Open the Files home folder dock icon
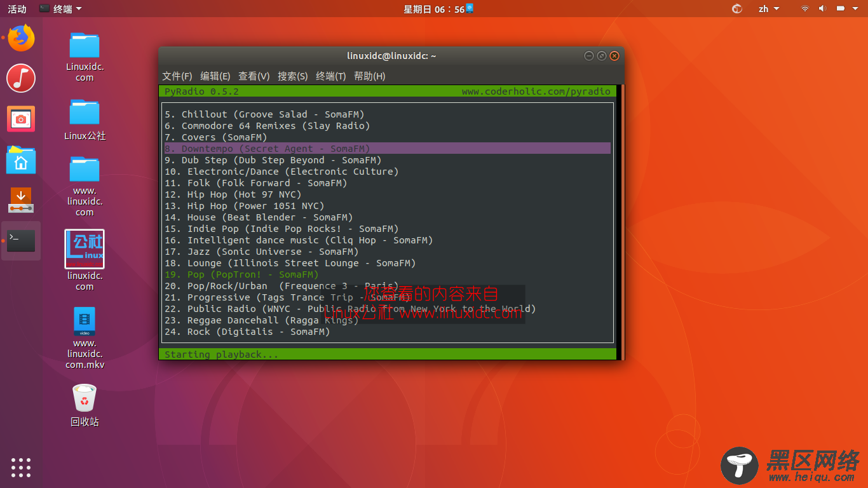This screenshot has width=868, height=488. 21,159
